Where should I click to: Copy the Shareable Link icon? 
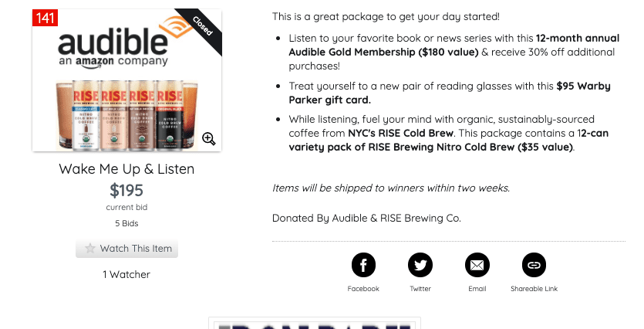(534, 265)
